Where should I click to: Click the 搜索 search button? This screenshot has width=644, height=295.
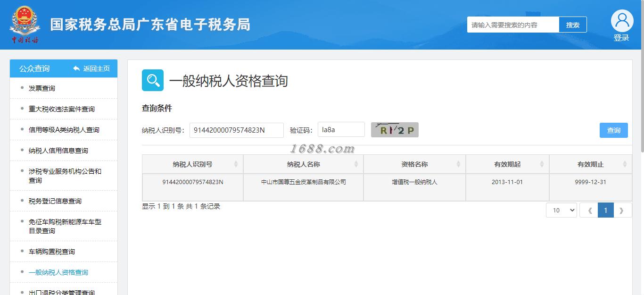[573, 25]
